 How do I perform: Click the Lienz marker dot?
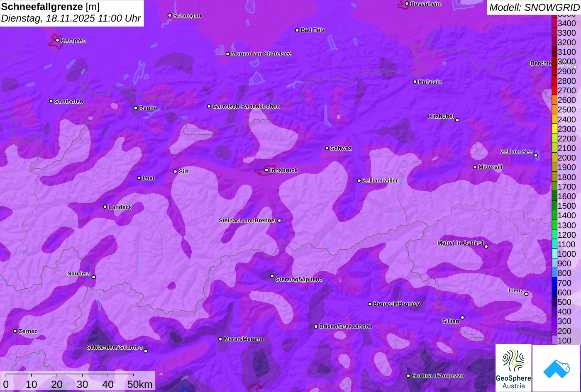[526, 294]
